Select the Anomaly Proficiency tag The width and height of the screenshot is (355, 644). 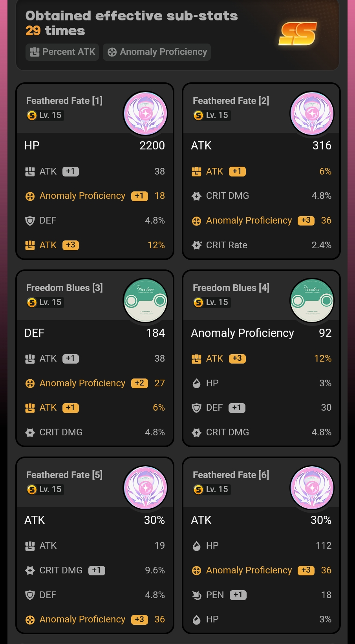coord(157,52)
